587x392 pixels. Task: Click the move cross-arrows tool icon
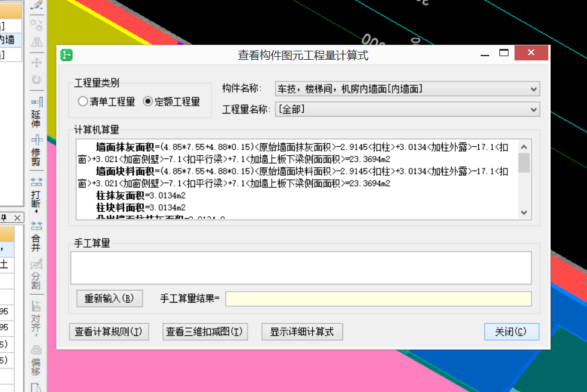tap(36, 63)
